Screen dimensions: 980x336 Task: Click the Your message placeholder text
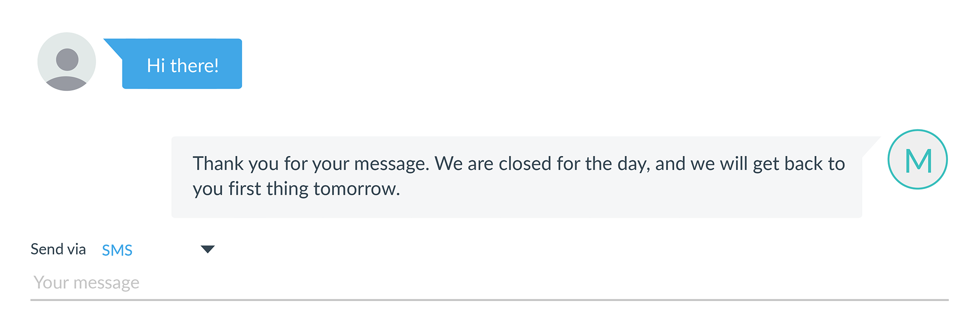coord(87,282)
